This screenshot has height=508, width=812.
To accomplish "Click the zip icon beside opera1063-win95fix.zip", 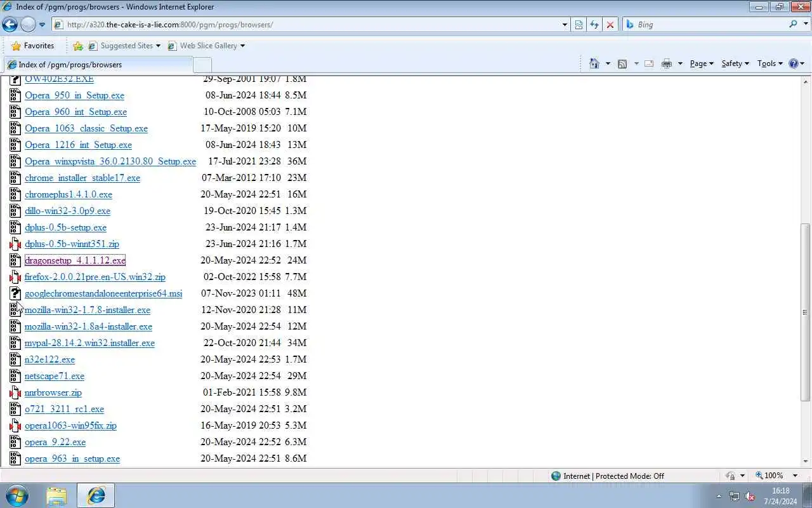I will coord(15,425).
